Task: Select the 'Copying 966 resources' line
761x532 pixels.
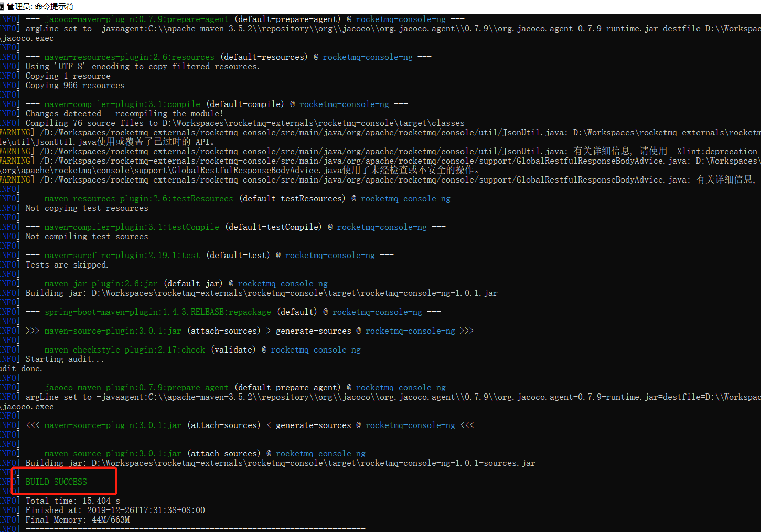Action: point(75,85)
